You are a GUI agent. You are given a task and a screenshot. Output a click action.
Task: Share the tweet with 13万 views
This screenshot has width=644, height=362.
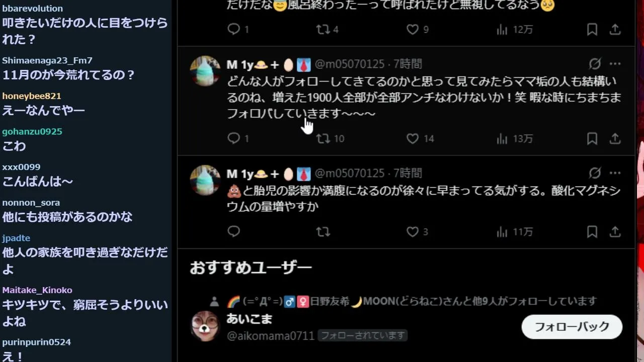click(x=615, y=138)
